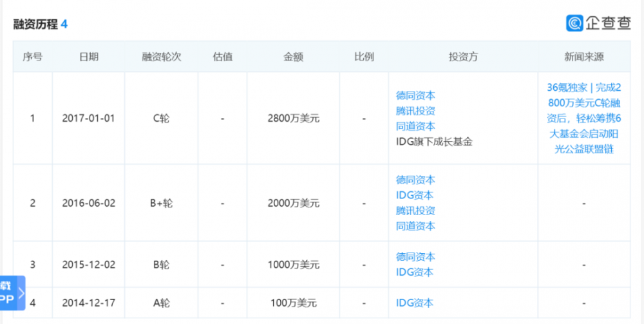This screenshot has height=324, width=644.
Task: Open 腾讯投资 in the C轮 row
Action: coord(415,111)
